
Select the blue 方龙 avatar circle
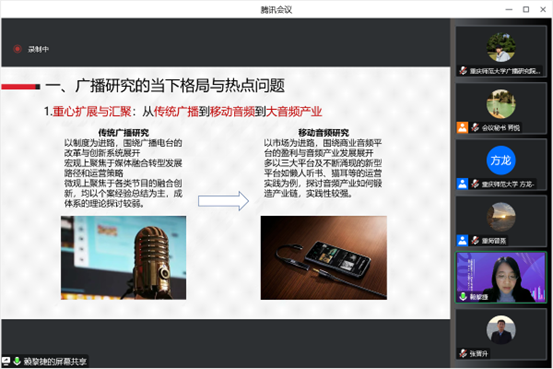[501, 160]
